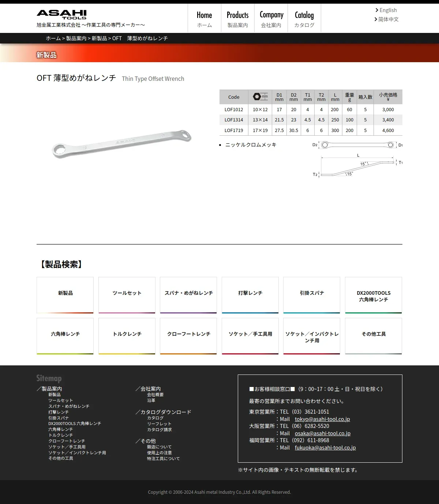This screenshot has height=504, width=439.
Task: Click sitemap heading ／製品案内
Action: tap(49, 389)
